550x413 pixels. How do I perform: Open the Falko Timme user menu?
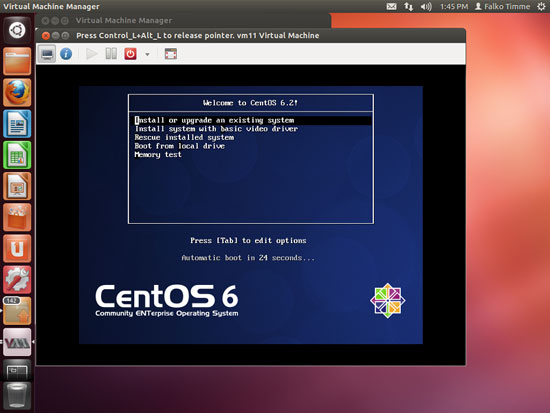point(502,7)
